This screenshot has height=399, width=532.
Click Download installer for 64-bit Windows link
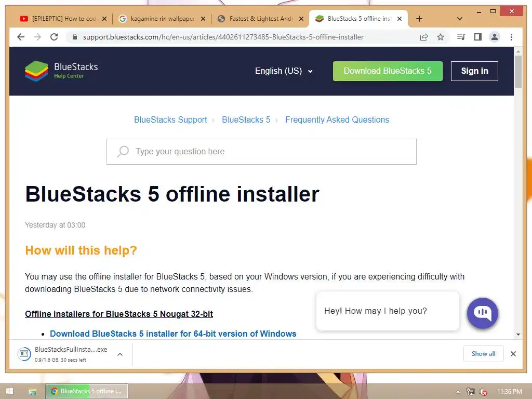click(173, 334)
